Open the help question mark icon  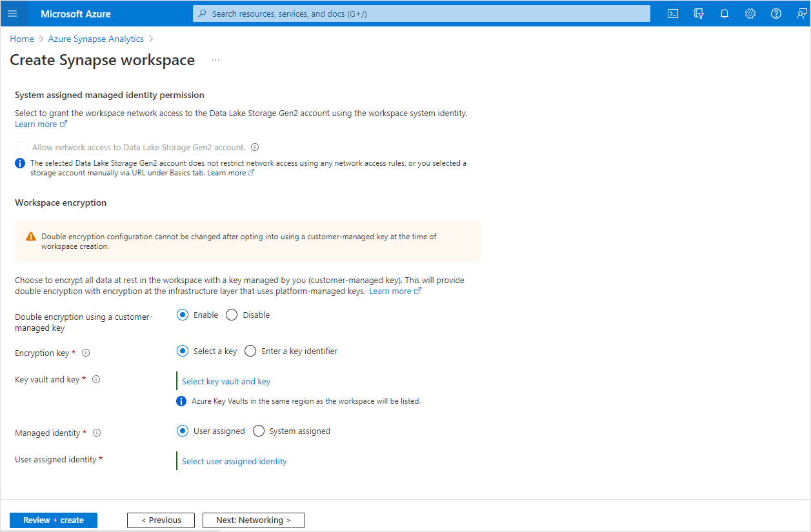point(776,14)
